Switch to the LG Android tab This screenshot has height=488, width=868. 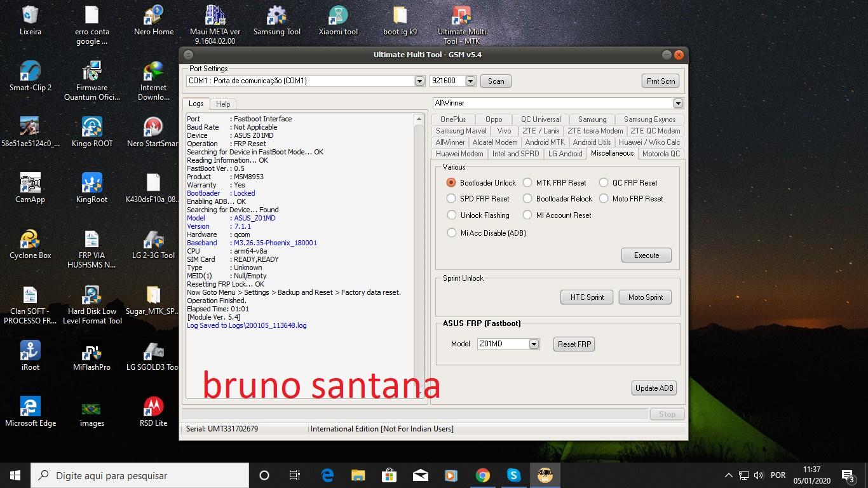566,153
